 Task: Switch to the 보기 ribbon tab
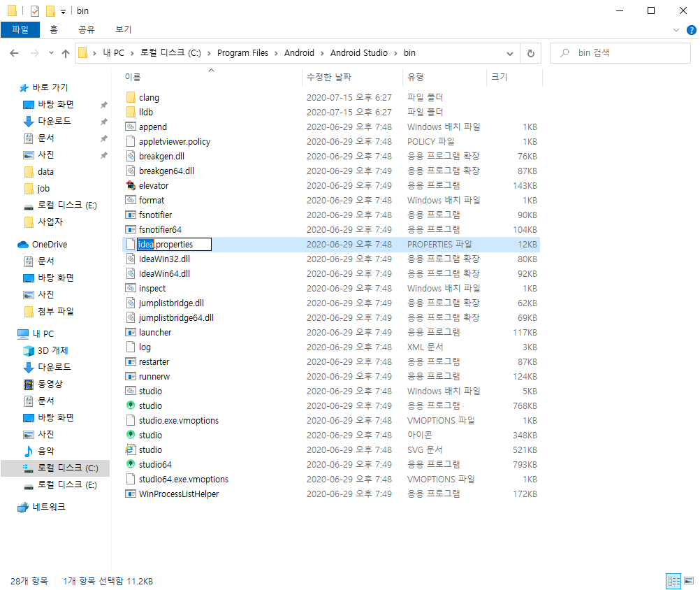point(124,29)
